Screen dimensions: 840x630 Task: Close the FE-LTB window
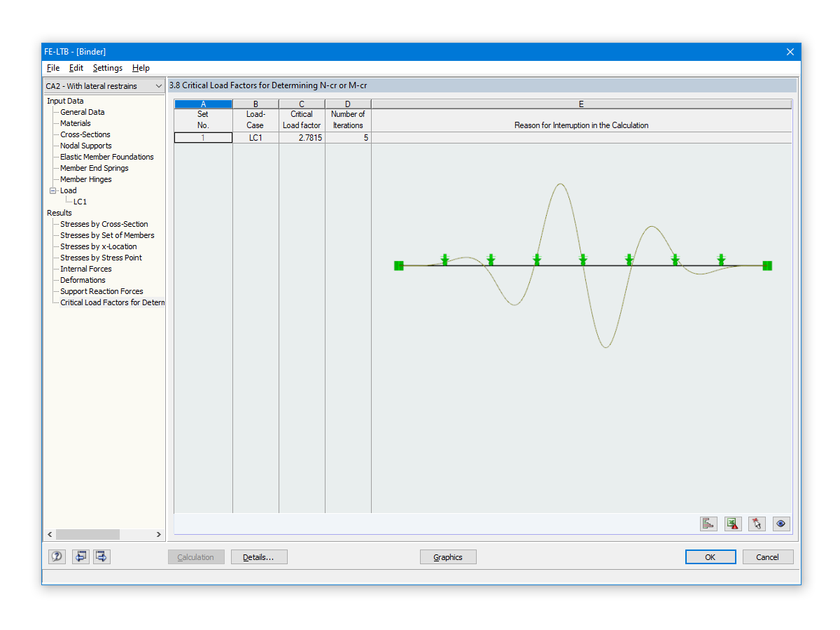[x=790, y=52]
